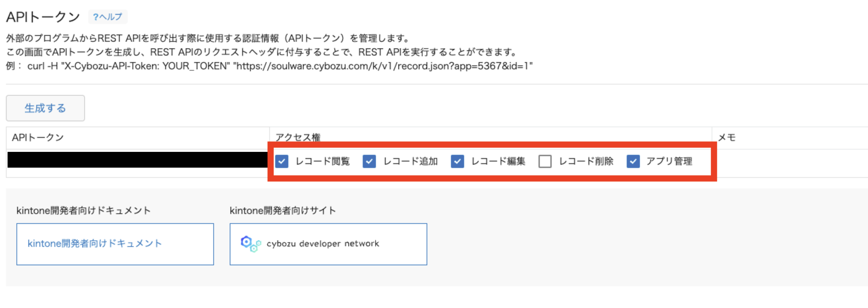
Task: Uncheck the レコード追加 permission
Action: point(369,162)
